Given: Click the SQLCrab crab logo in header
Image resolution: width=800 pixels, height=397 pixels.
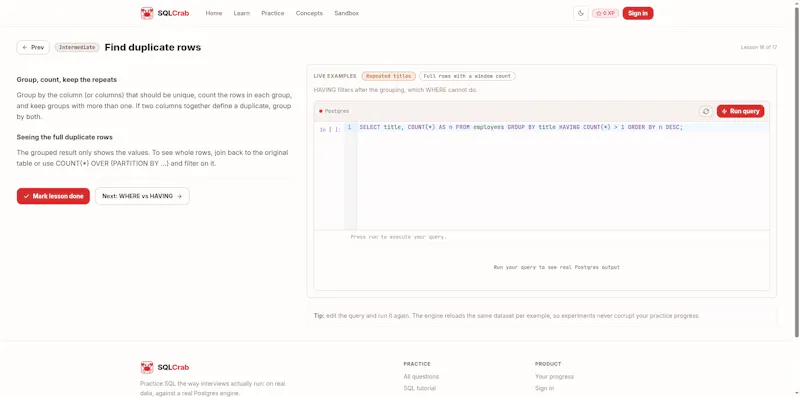Looking at the screenshot, I should [x=165, y=13].
